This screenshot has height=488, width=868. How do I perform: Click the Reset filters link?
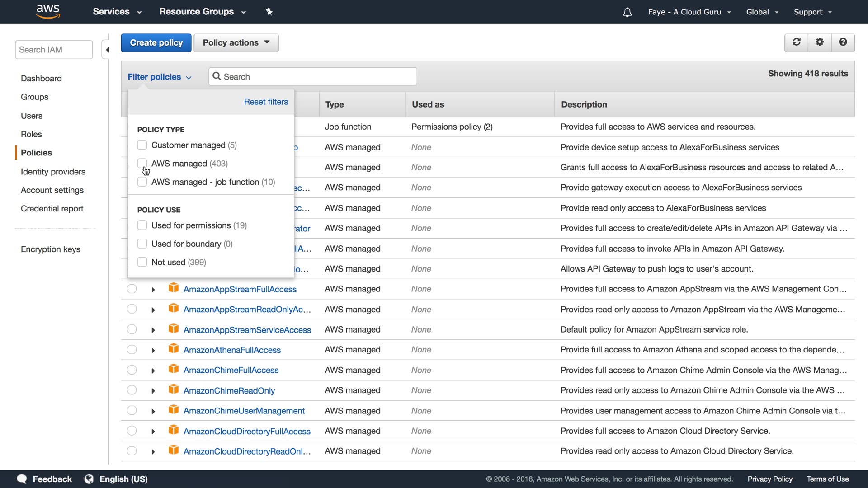point(266,102)
